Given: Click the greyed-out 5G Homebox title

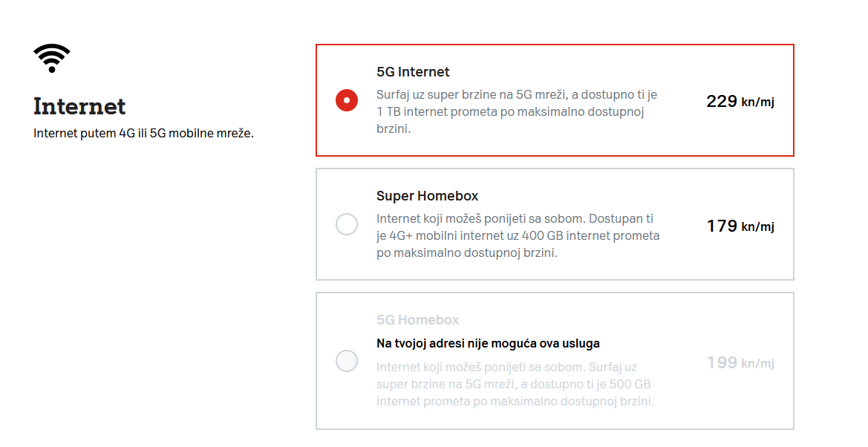Looking at the screenshot, I should pos(417,320).
